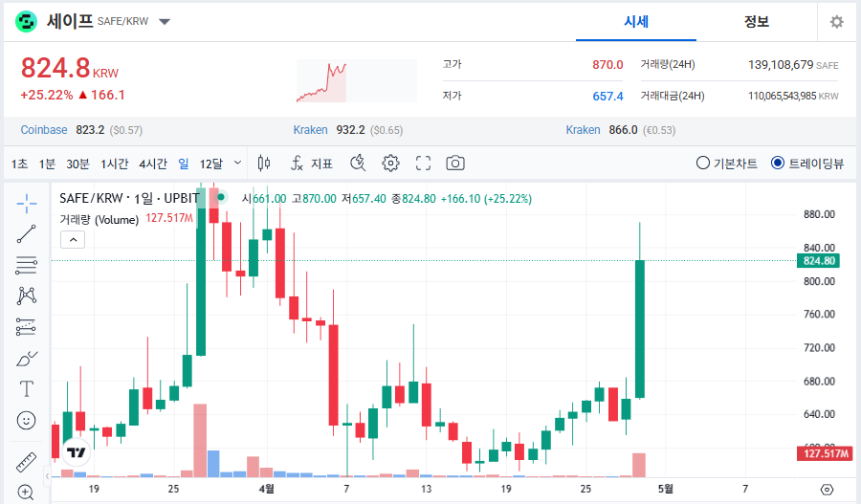This screenshot has width=861, height=504.
Task: Collapse the drawing toolbar side arrow
Action: coord(48,476)
